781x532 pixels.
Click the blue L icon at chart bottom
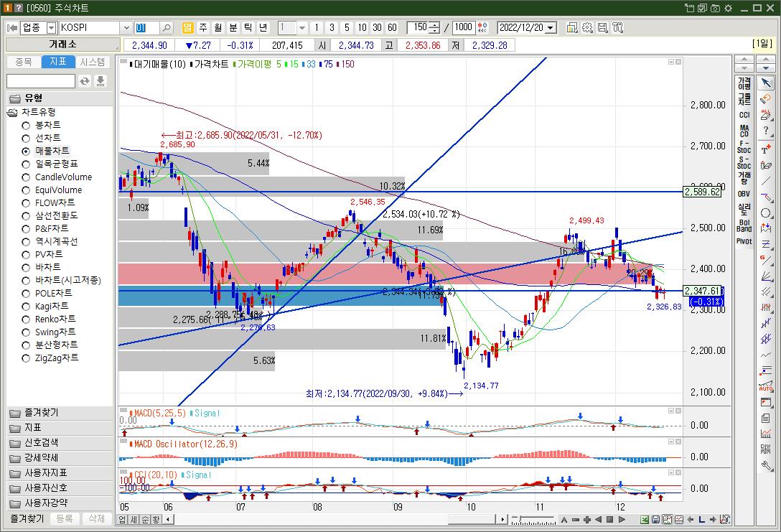tap(702, 520)
